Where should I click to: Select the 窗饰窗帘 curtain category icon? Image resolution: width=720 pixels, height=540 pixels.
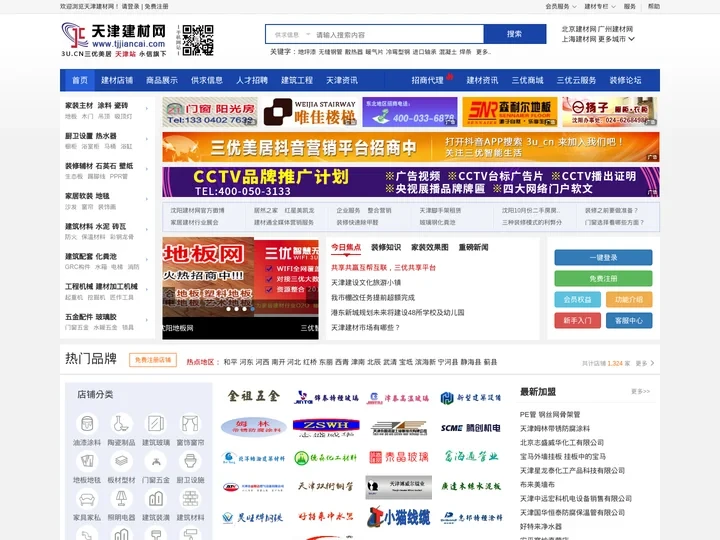(190, 424)
